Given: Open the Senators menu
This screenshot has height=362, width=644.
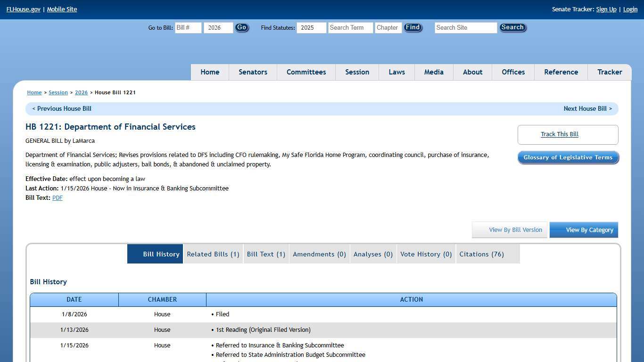Looking at the screenshot, I should (x=253, y=72).
